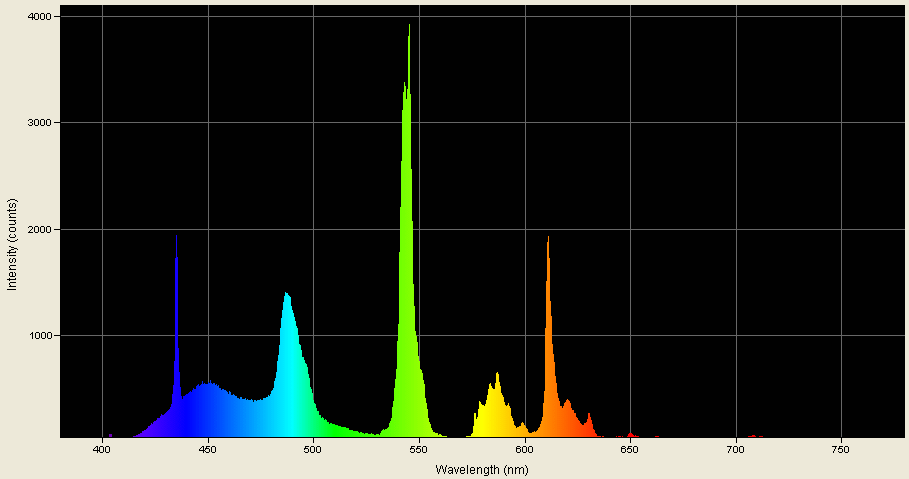Click the '400' wavelength axis value
The height and width of the screenshot is (479, 909).
(x=103, y=449)
